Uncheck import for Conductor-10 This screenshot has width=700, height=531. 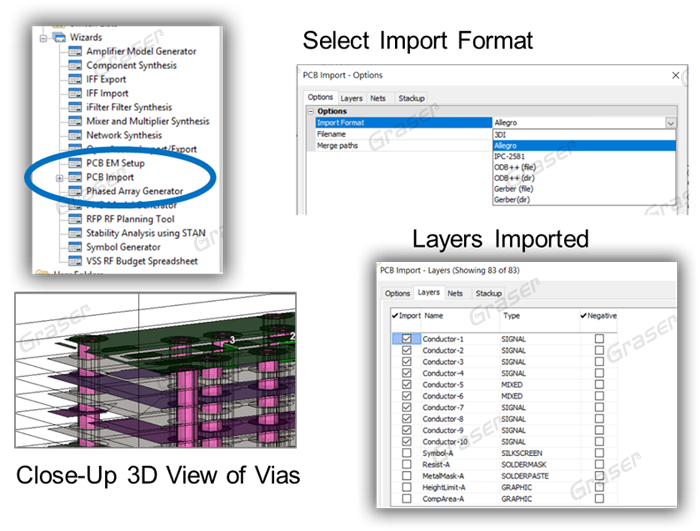pos(406,441)
